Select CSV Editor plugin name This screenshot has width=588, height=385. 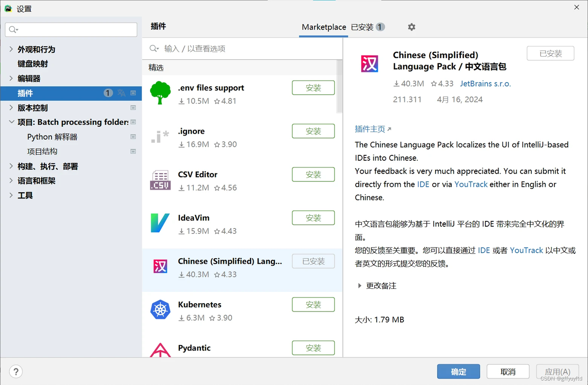tap(198, 175)
